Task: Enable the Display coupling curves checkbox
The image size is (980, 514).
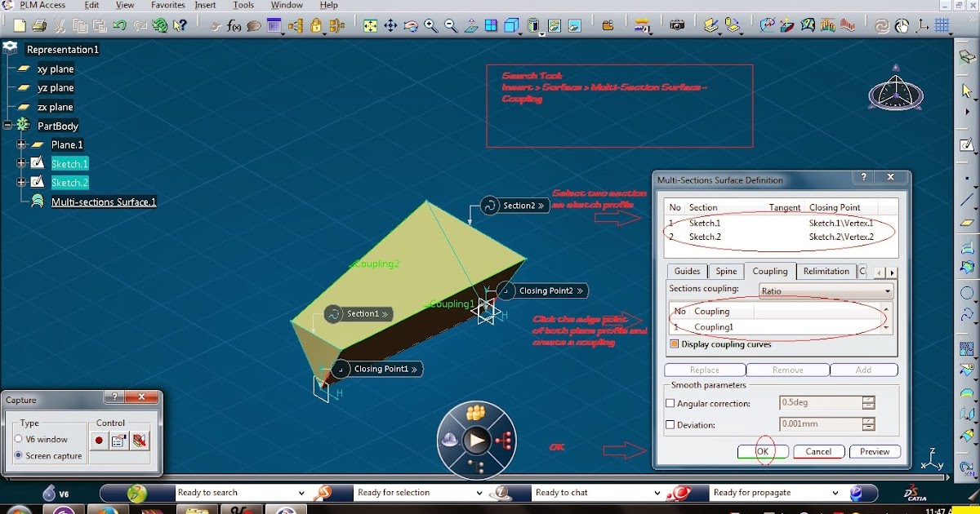Action: coord(674,344)
